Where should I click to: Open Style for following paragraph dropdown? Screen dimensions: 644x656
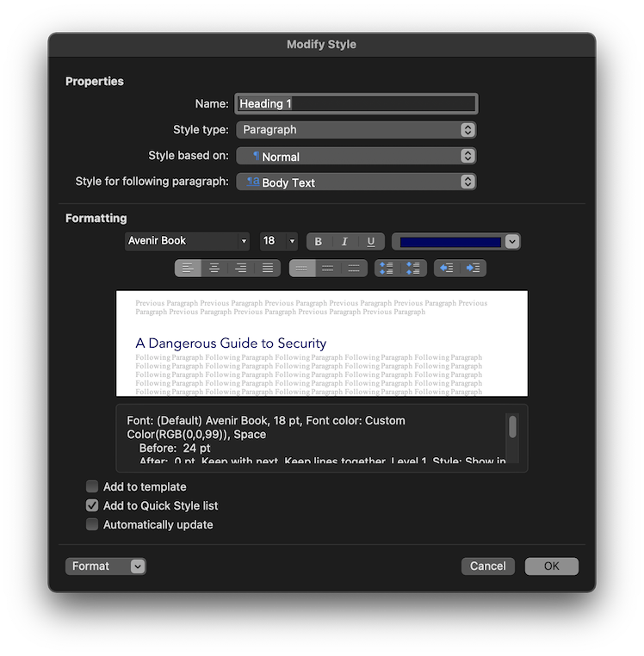pyautogui.click(x=356, y=183)
